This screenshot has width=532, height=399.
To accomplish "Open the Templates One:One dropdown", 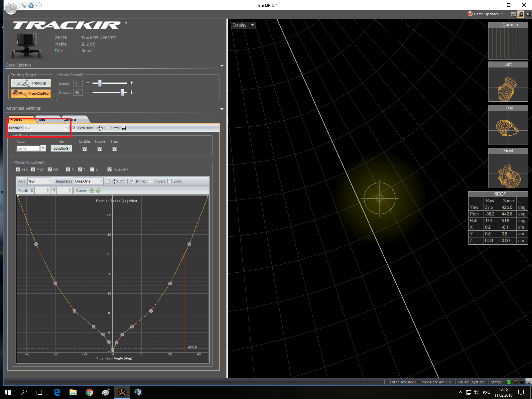I will pyautogui.click(x=89, y=181).
